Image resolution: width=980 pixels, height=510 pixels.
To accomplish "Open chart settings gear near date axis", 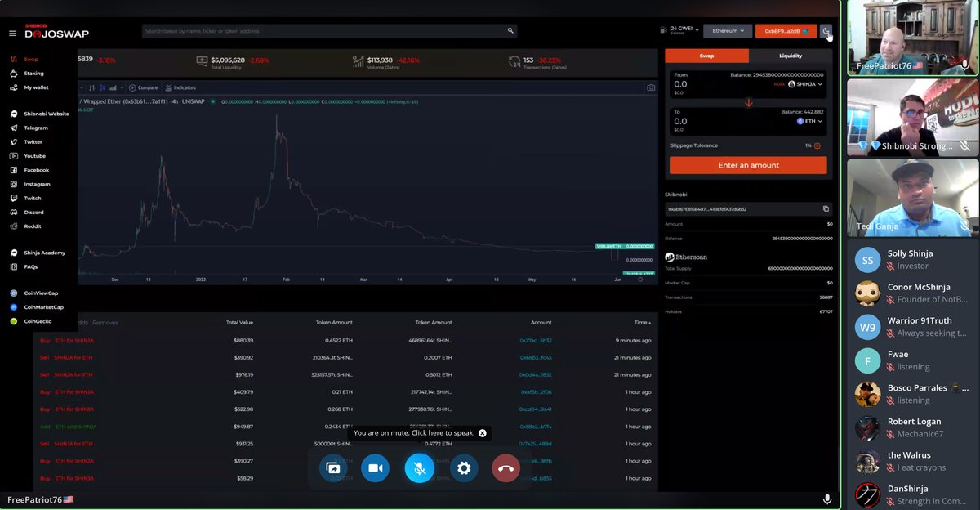I will point(640,280).
